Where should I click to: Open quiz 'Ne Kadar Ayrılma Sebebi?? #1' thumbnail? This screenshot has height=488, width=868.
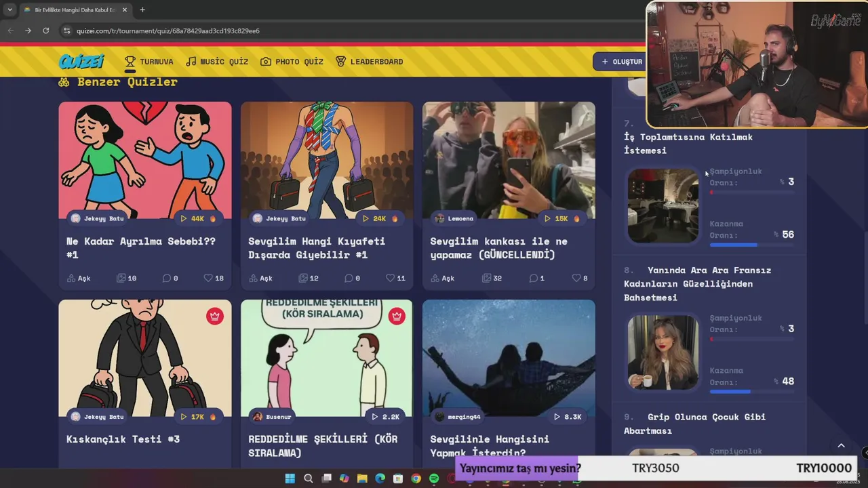click(144, 160)
